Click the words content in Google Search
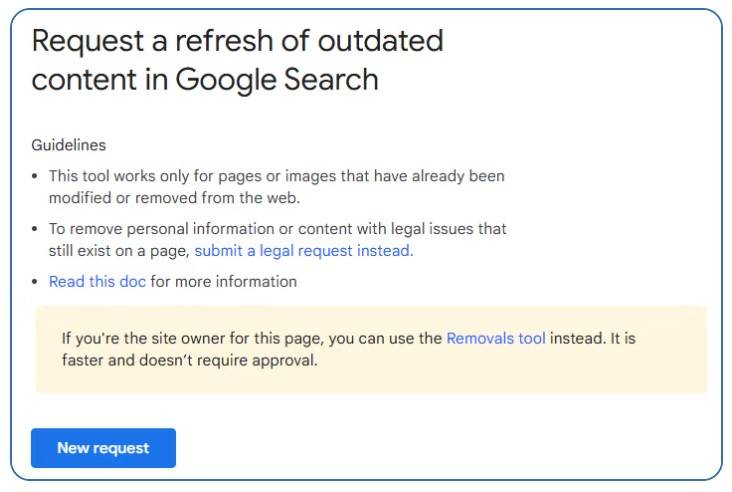 [205, 79]
